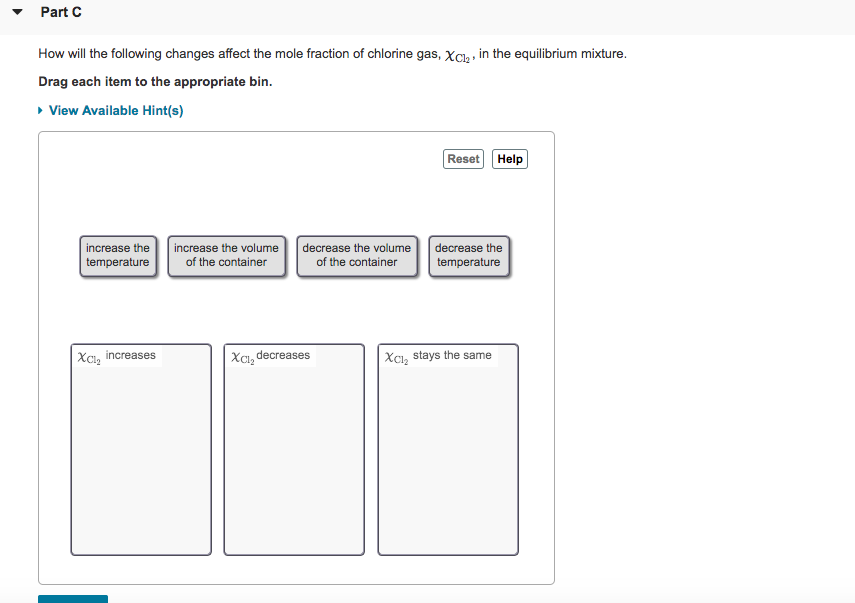Expand the hints disclosure arrow
Image resolution: width=855 pixels, height=603 pixels.
41,111
